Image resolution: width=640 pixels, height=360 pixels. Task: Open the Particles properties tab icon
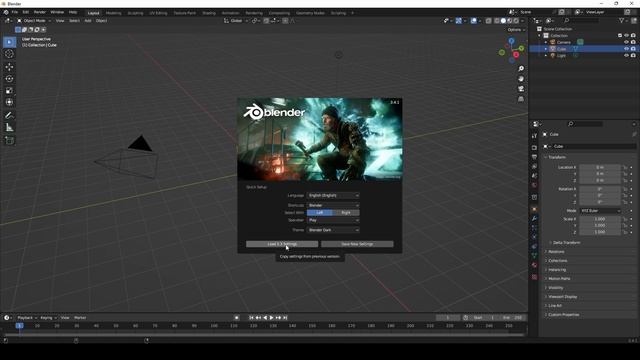534,228
